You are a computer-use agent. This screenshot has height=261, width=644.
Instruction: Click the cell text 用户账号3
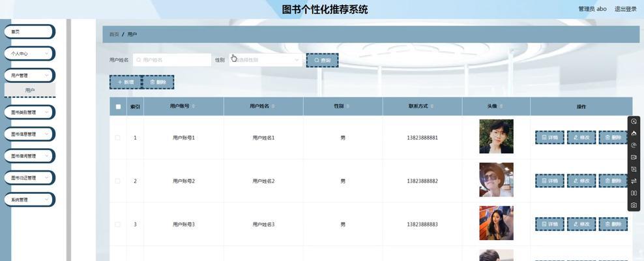[184, 224]
